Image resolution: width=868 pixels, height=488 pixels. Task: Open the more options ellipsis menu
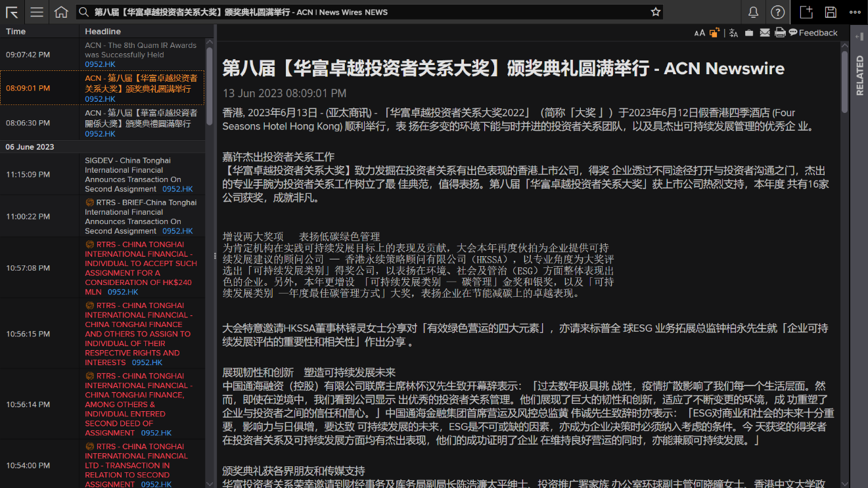click(x=855, y=12)
